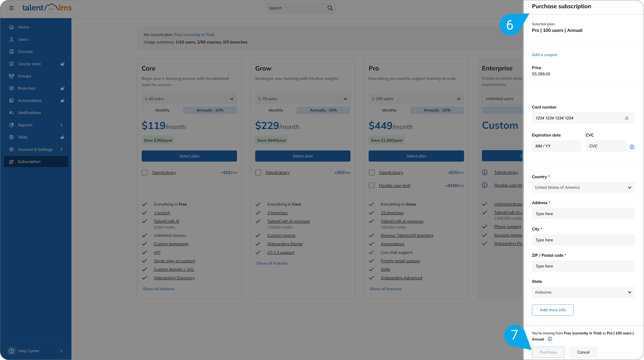Check the Grow plan TalentLibrary checkbox
This screenshot has width=644, height=360.
coord(258,173)
